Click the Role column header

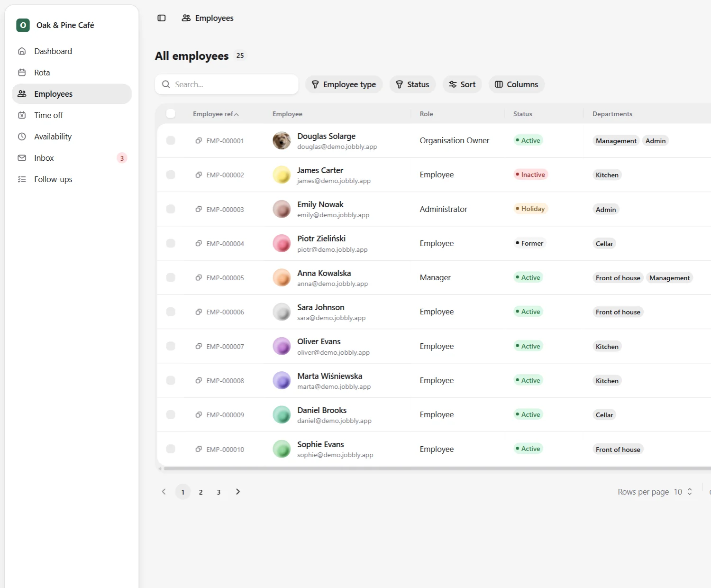pos(426,114)
